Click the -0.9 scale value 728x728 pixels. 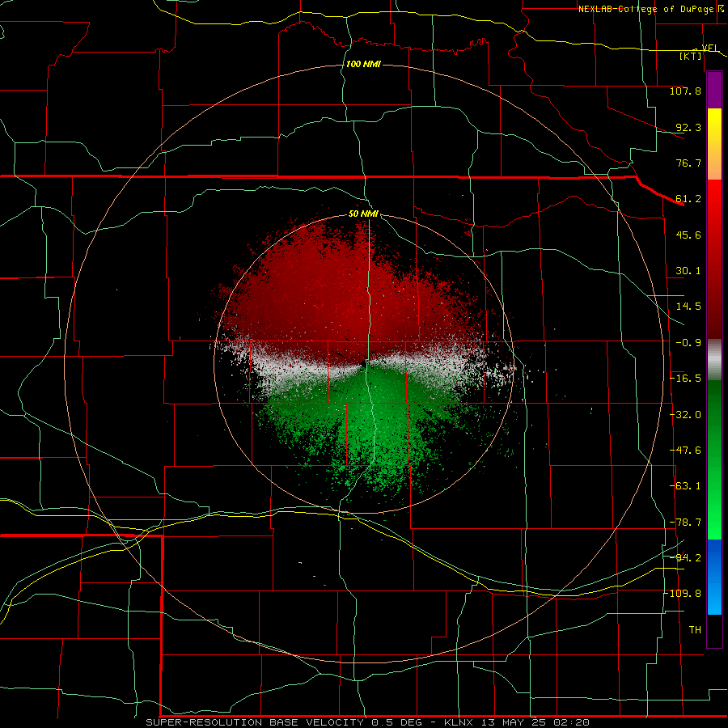pos(688,343)
